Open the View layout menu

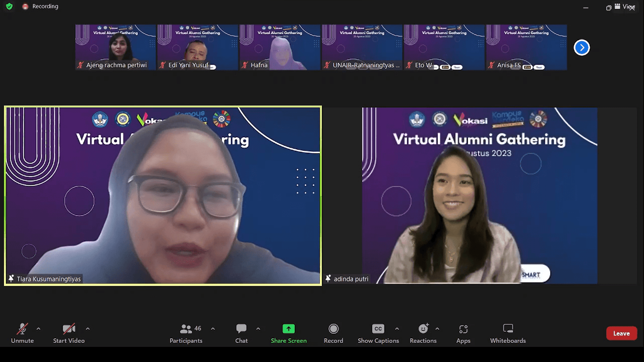coord(625,6)
